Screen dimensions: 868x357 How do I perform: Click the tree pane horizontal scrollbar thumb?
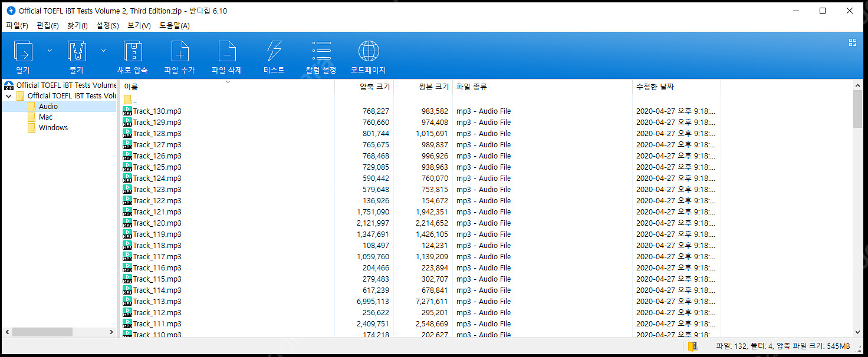click(42, 332)
